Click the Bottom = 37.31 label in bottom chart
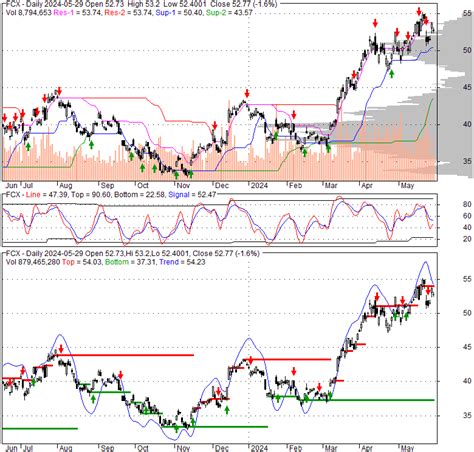 click(x=130, y=262)
